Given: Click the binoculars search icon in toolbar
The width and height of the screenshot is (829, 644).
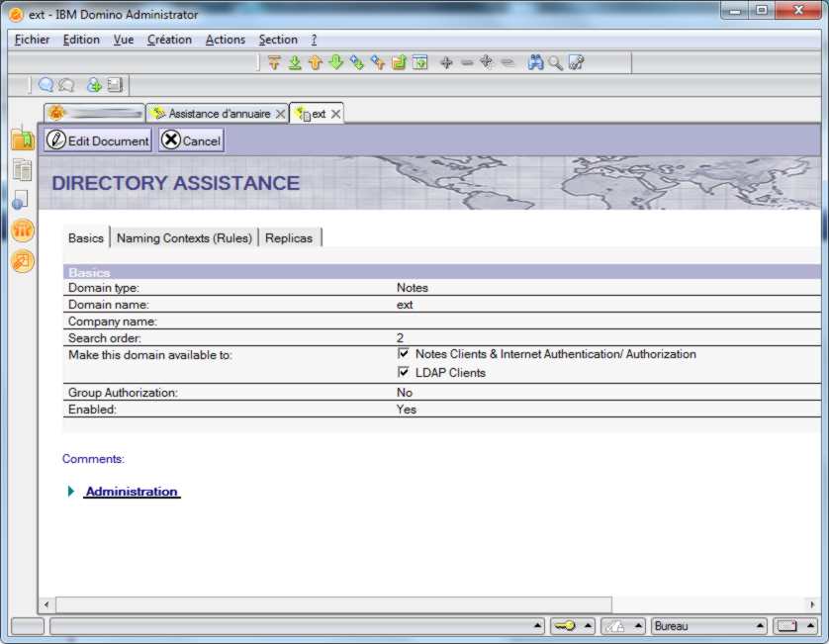Looking at the screenshot, I should pos(535,63).
